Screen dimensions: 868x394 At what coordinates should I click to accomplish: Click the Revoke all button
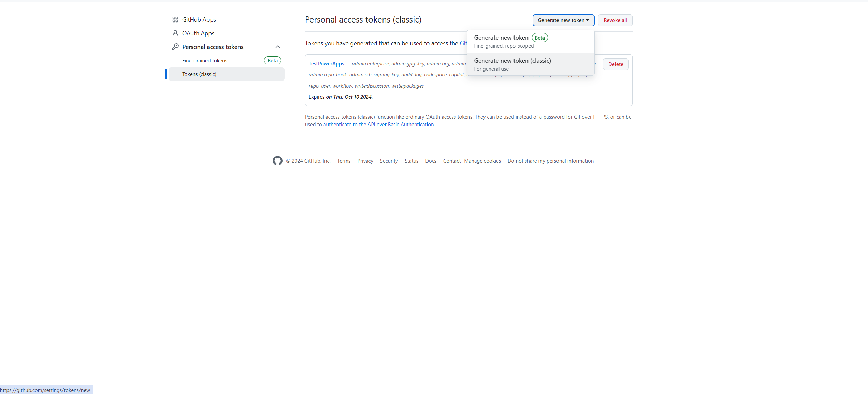[x=615, y=20]
